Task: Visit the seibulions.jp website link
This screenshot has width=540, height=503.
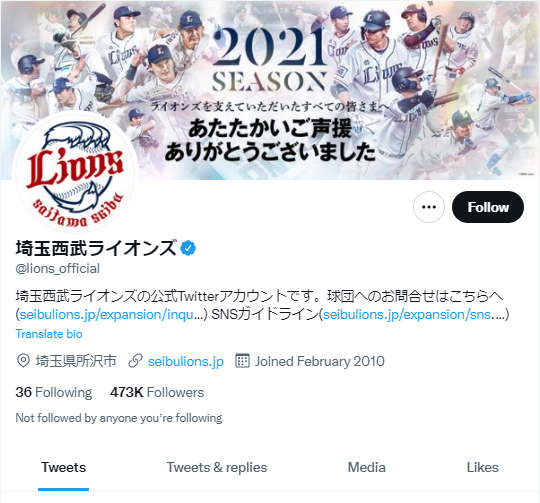Action: pyautogui.click(x=186, y=361)
